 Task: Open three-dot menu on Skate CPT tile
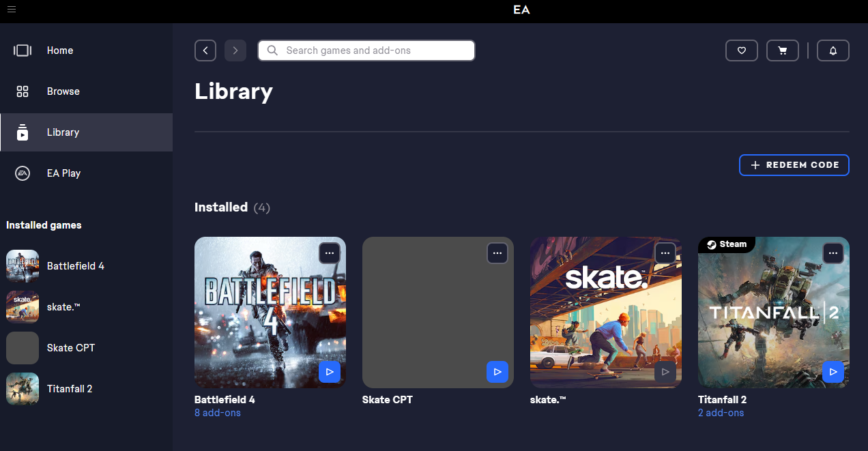(497, 253)
